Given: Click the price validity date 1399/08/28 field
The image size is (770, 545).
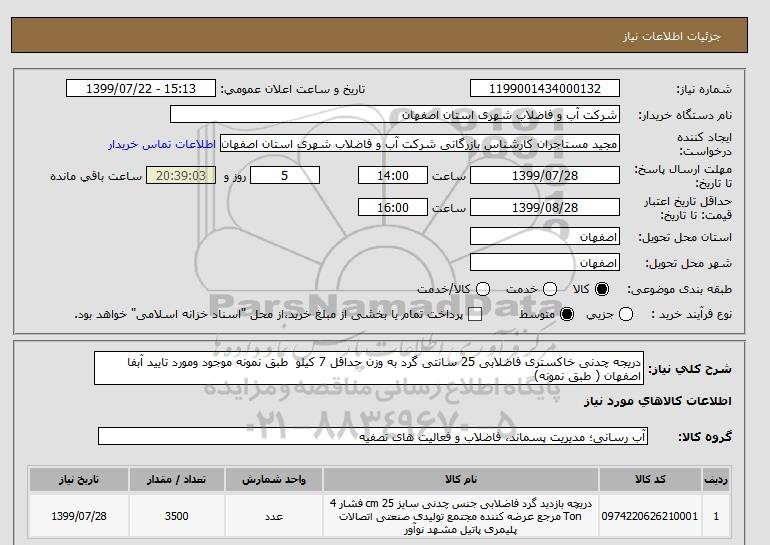Looking at the screenshot, I should point(545,207).
